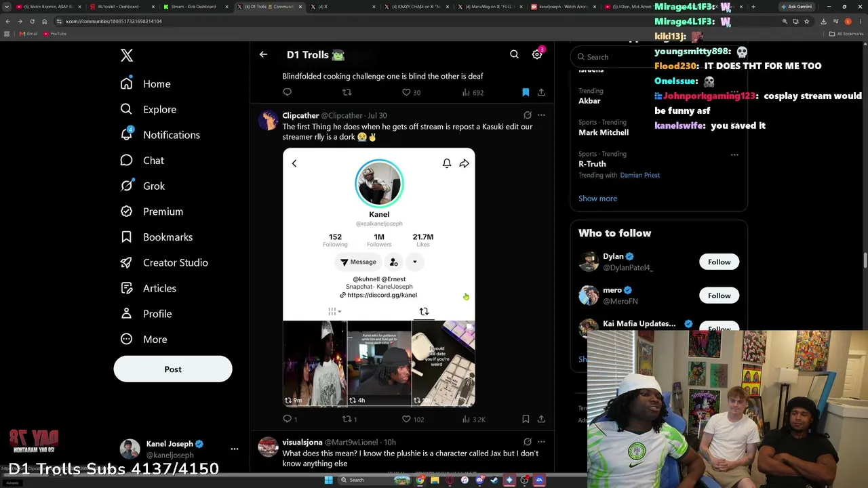Open Kanel Joseph account switcher menu
This screenshot has width=868, height=488.
point(234,449)
